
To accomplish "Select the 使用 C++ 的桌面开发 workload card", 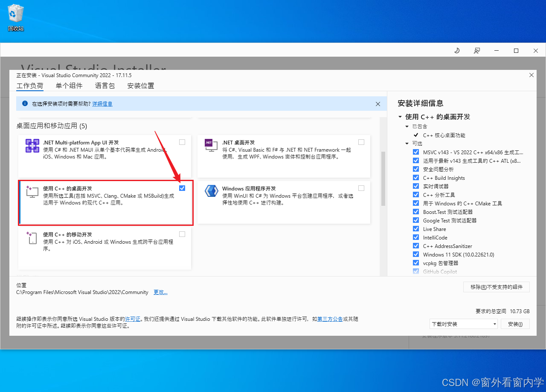I will coord(106,202).
